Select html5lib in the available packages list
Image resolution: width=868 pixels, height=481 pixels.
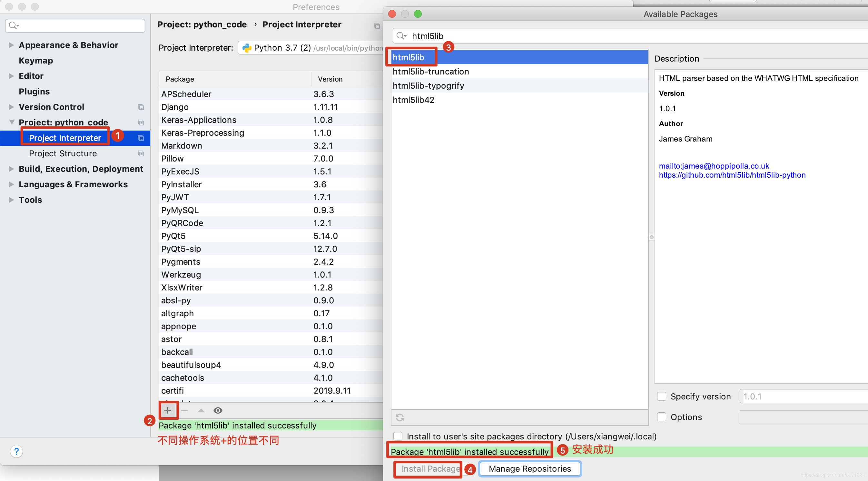pyautogui.click(x=519, y=57)
